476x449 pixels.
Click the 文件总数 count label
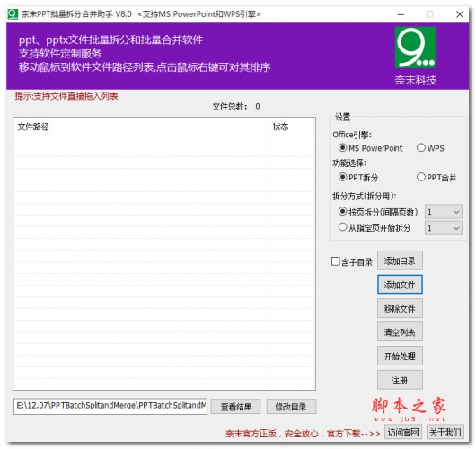pos(236,107)
